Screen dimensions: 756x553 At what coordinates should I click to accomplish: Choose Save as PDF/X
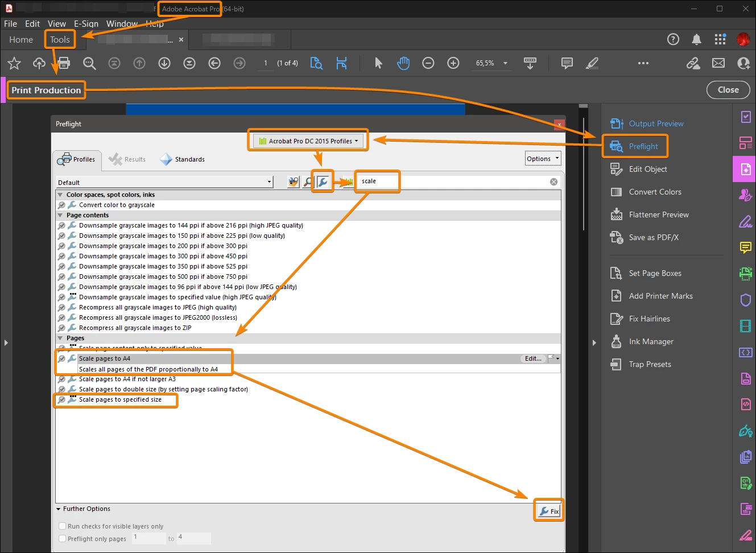pyautogui.click(x=645, y=237)
